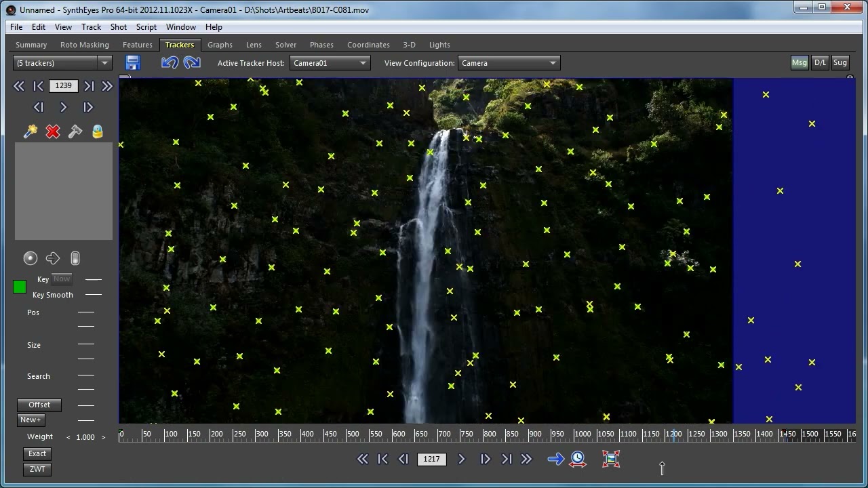Open the Window menu
This screenshot has width=868, height=488.
tap(181, 27)
